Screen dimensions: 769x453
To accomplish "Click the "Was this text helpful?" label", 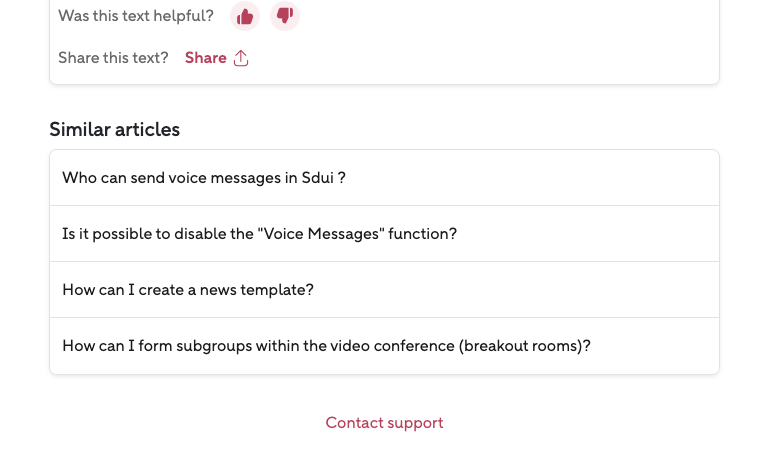I will tap(136, 16).
